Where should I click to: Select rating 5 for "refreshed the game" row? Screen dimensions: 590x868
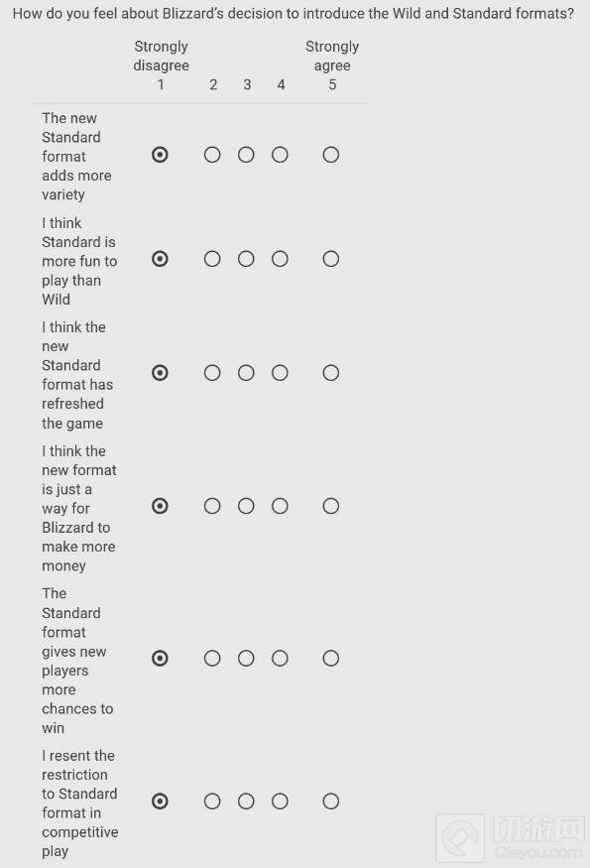click(331, 373)
